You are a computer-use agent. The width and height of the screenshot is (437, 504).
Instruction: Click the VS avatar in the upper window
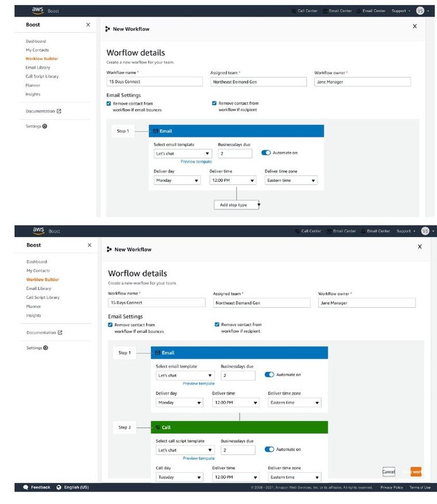[420, 10]
